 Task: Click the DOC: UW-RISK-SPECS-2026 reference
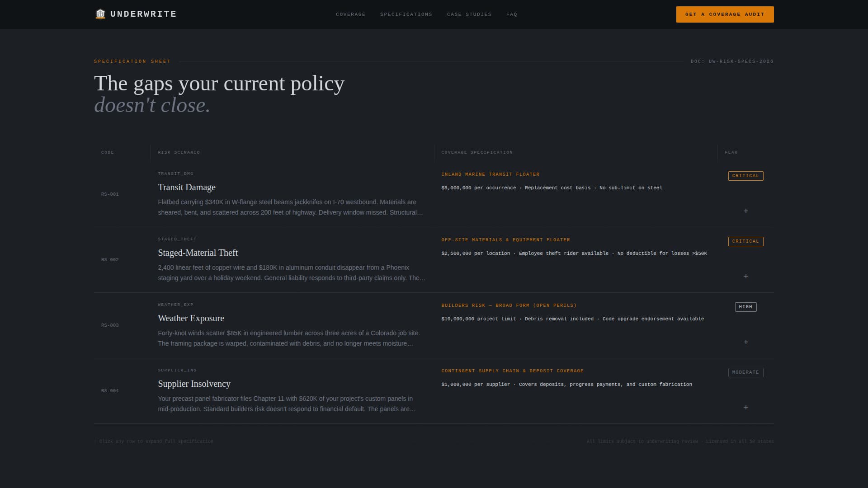[x=732, y=61]
